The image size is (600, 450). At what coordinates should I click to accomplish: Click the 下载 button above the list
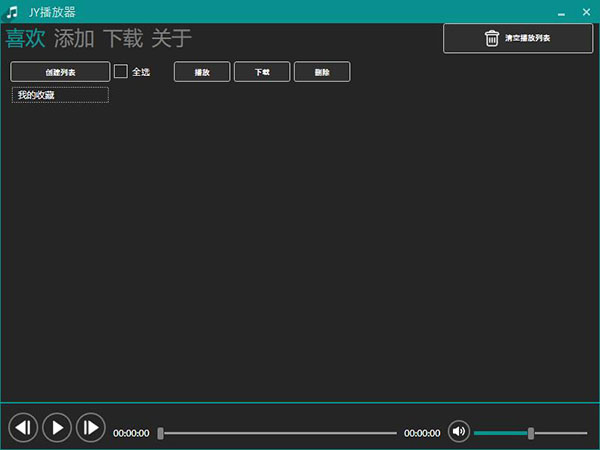click(x=262, y=72)
